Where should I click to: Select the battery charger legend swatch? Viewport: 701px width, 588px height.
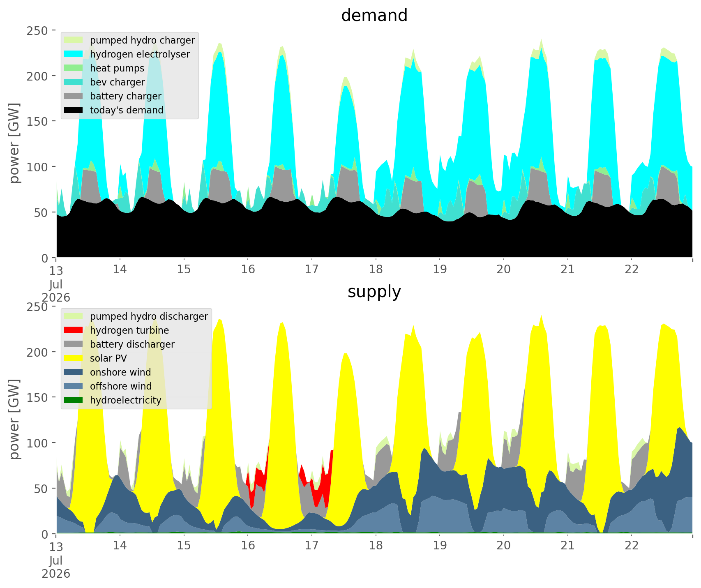pyautogui.click(x=74, y=96)
